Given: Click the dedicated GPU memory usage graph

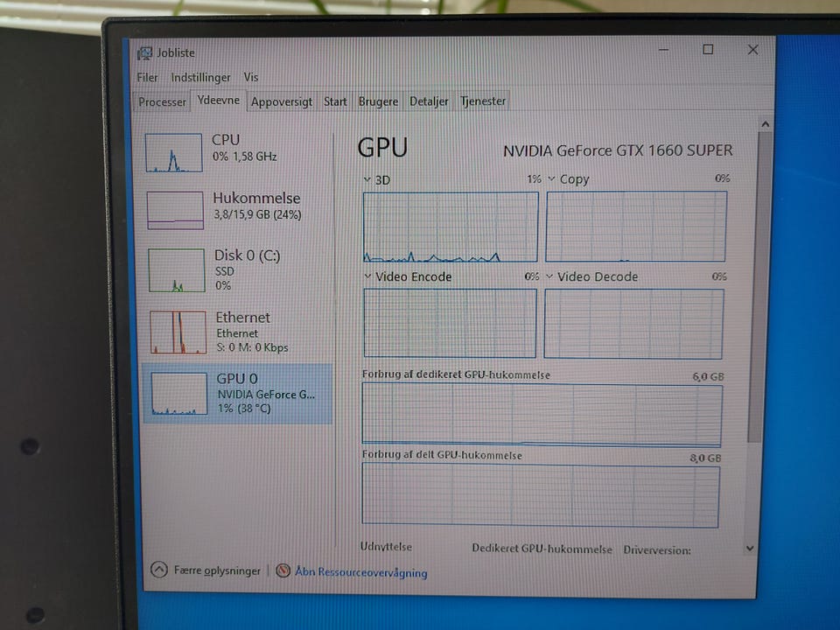Looking at the screenshot, I should coord(542,416).
